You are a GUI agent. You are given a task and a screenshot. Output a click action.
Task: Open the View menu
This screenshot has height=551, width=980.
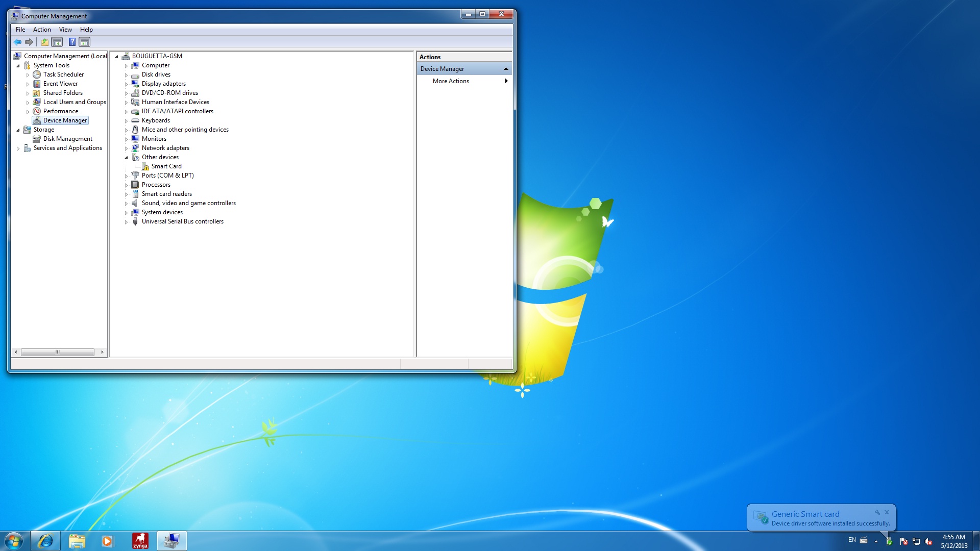pos(65,30)
